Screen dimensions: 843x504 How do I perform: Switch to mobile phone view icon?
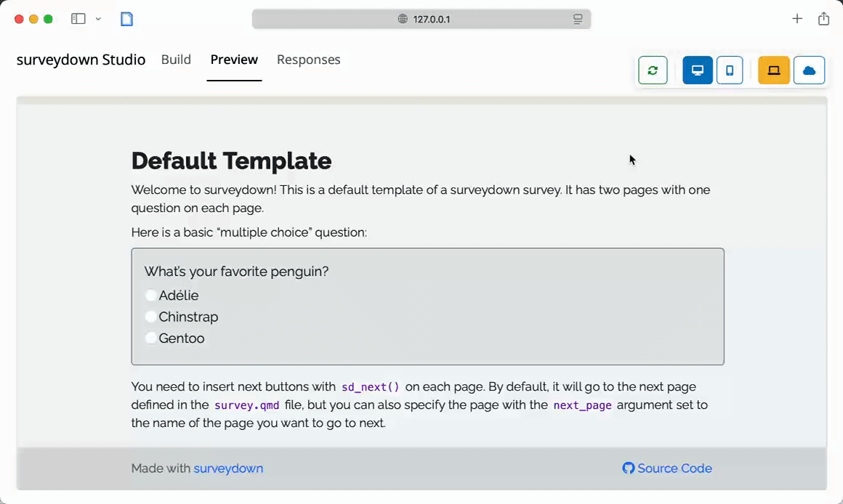[x=730, y=70]
